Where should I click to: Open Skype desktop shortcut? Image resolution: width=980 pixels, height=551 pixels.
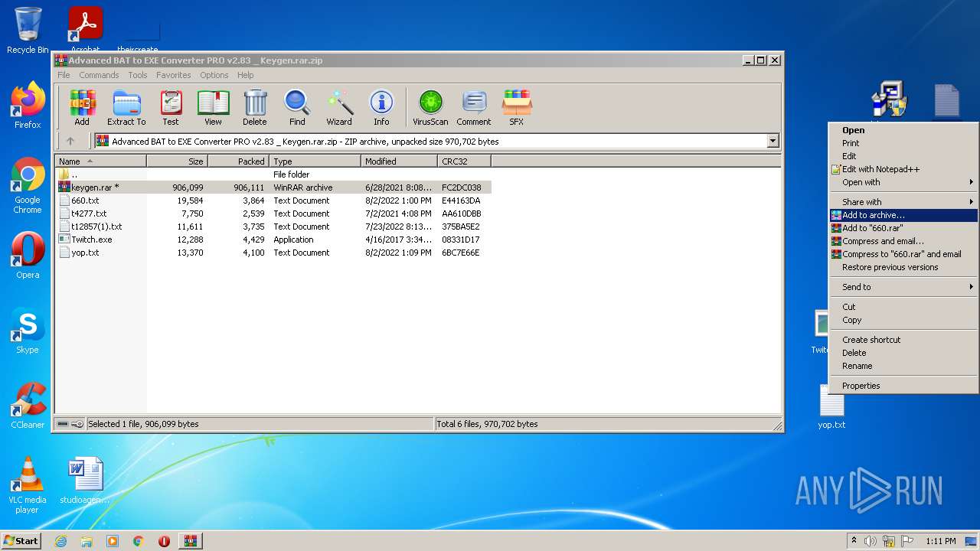pos(28,331)
